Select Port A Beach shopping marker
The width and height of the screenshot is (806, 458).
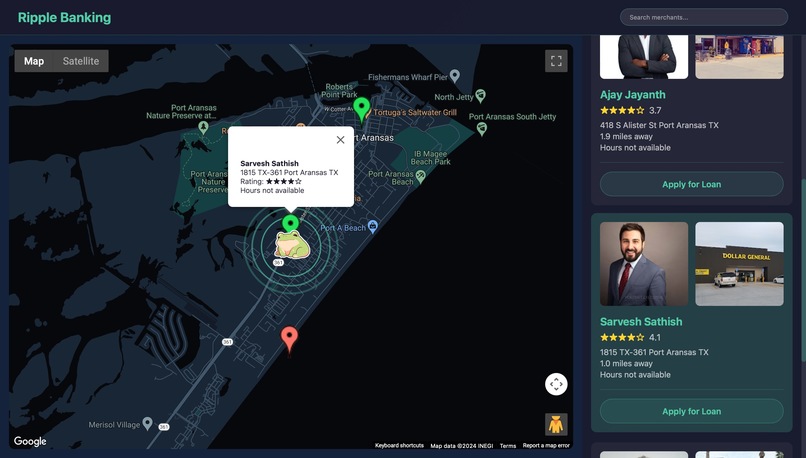(373, 226)
